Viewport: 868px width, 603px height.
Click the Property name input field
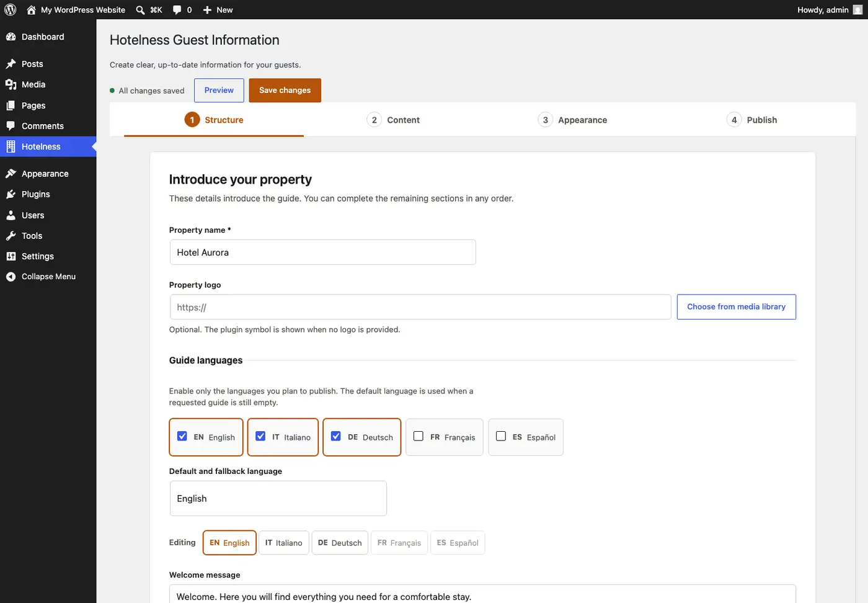click(323, 252)
